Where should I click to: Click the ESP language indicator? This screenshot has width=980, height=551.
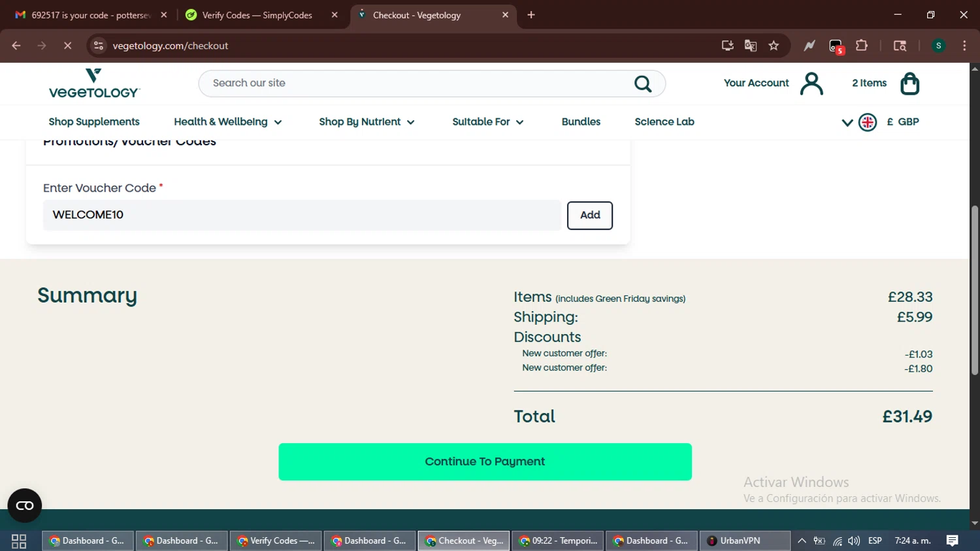(x=875, y=541)
